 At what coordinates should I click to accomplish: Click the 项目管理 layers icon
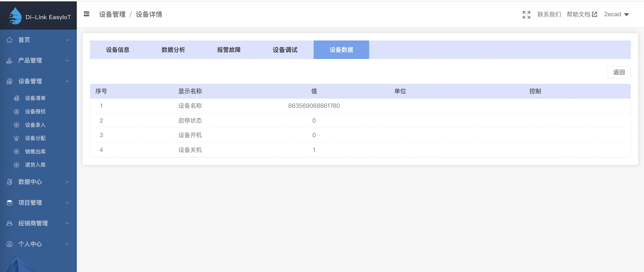click(10, 203)
